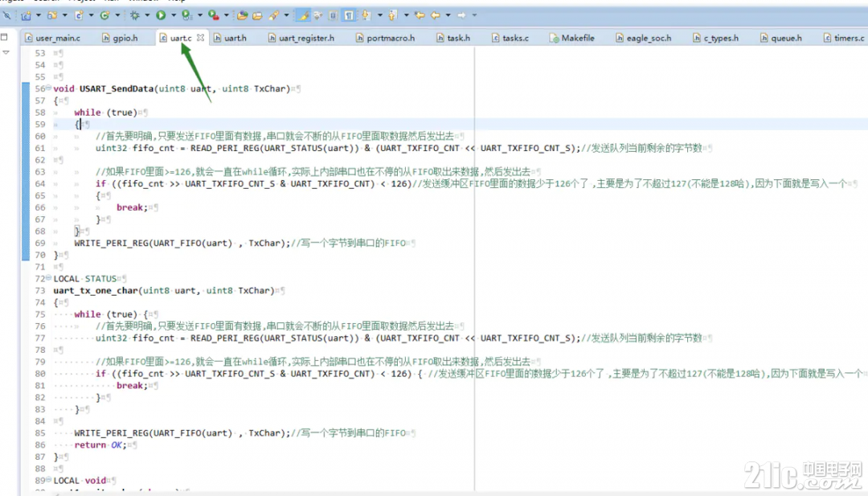
Task: Click line number 61 in the gutter
Action: [x=40, y=148]
